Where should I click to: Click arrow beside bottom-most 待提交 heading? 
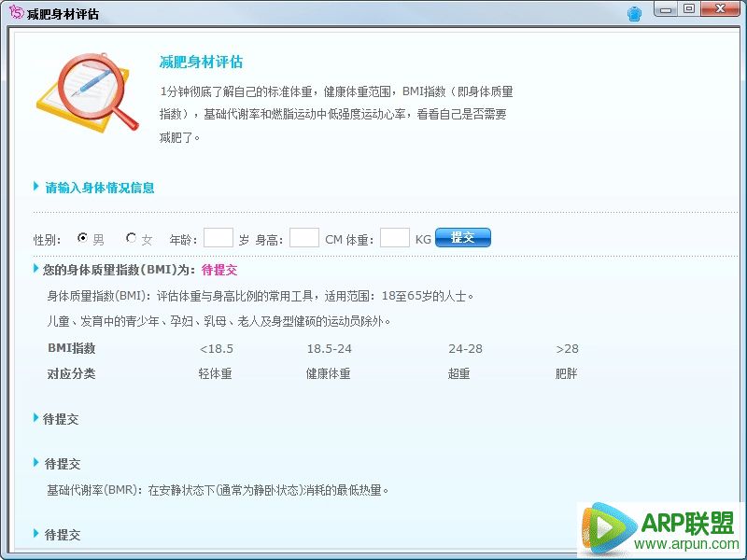36,533
